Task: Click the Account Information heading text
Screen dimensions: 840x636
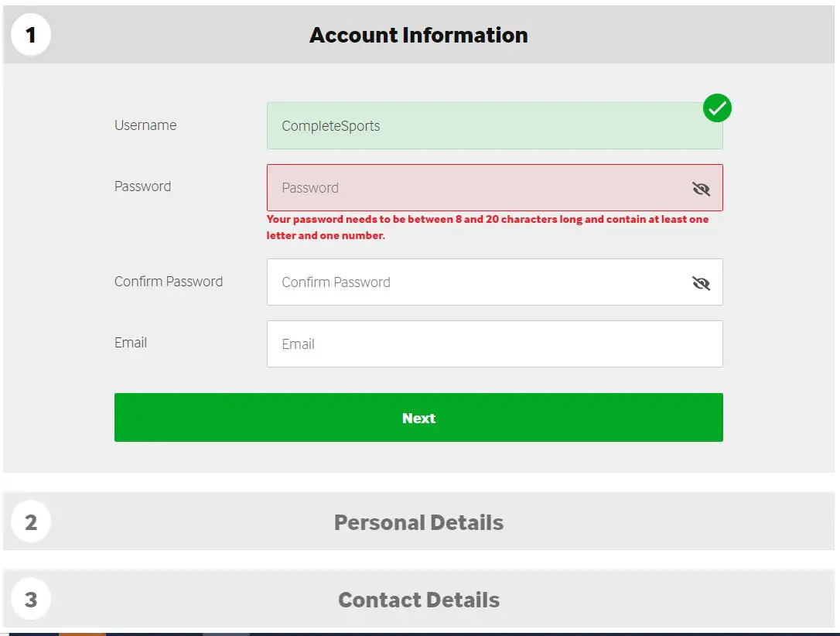Action: [x=418, y=36]
